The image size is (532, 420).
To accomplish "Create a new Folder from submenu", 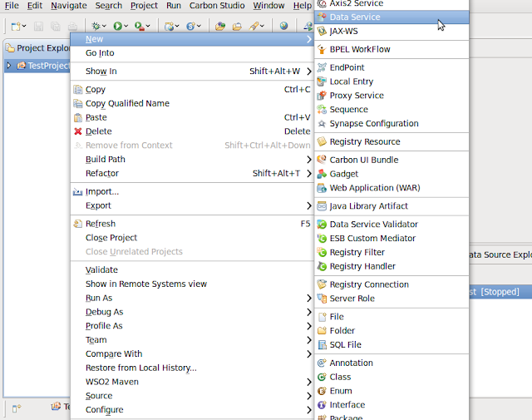I will pyautogui.click(x=392, y=331).
